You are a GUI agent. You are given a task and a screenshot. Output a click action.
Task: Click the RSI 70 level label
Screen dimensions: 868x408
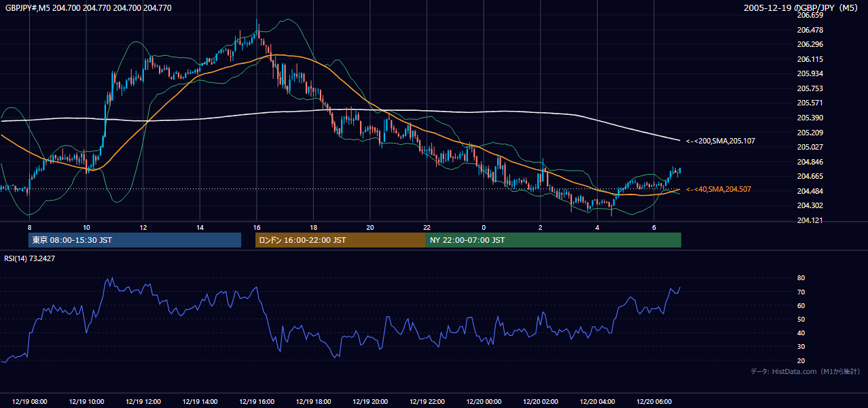(801, 292)
